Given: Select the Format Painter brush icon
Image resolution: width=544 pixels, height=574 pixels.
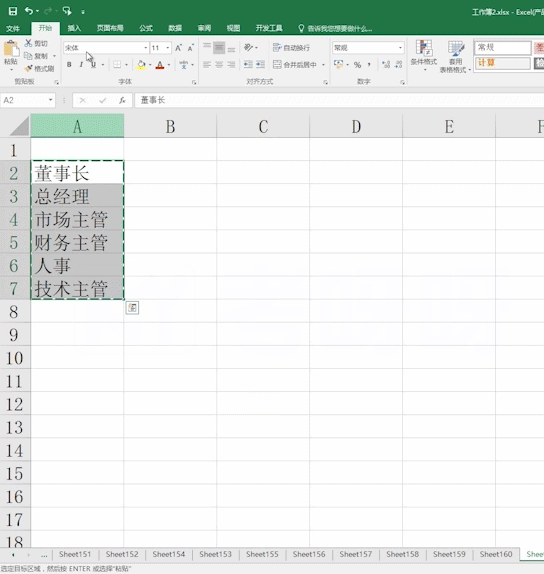Looking at the screenshot, I should click(x=28, y=68).
